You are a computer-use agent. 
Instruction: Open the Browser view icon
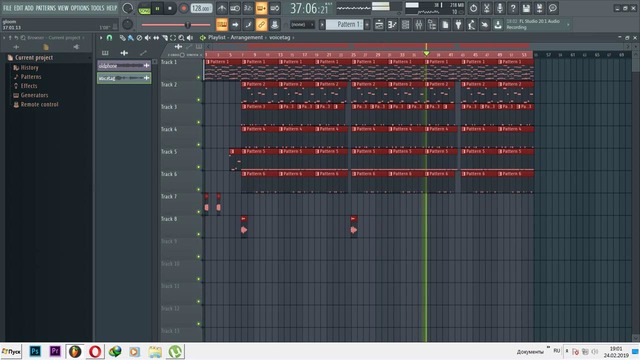[x=432, y=25]
